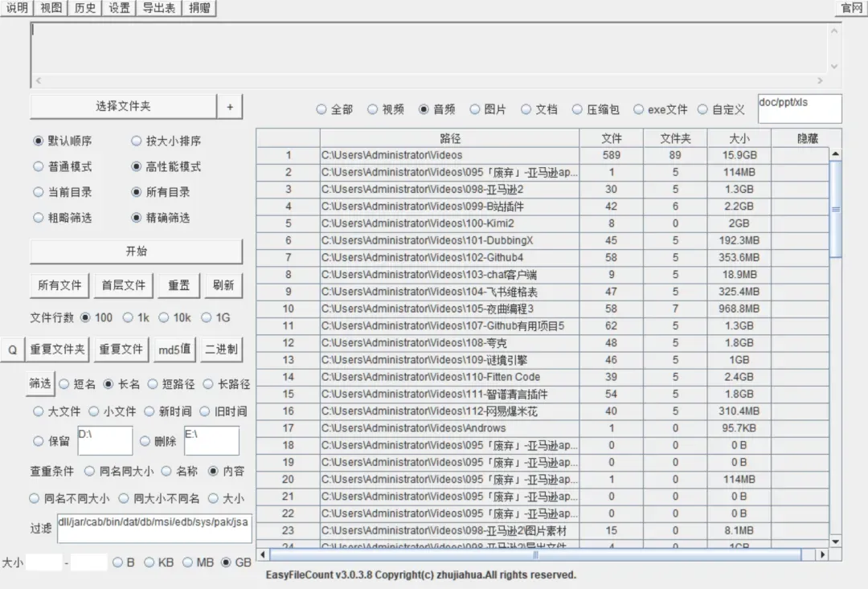Click the table scroll up arrow
The width and height of the screenshot is (868, 589).
pyautogui.click(x=835, y=153)
